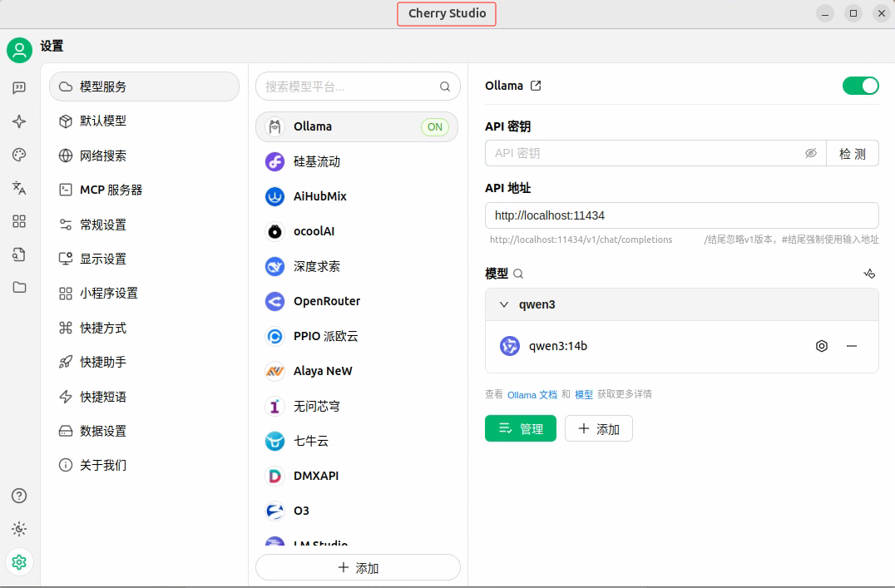Click the green settings gear icon

point(19,562)
